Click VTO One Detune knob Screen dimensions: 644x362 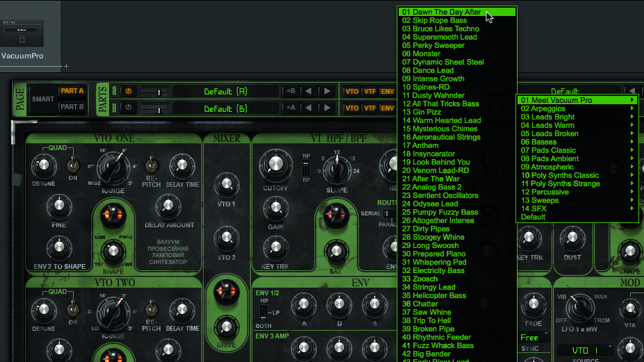tap(44, 165)
